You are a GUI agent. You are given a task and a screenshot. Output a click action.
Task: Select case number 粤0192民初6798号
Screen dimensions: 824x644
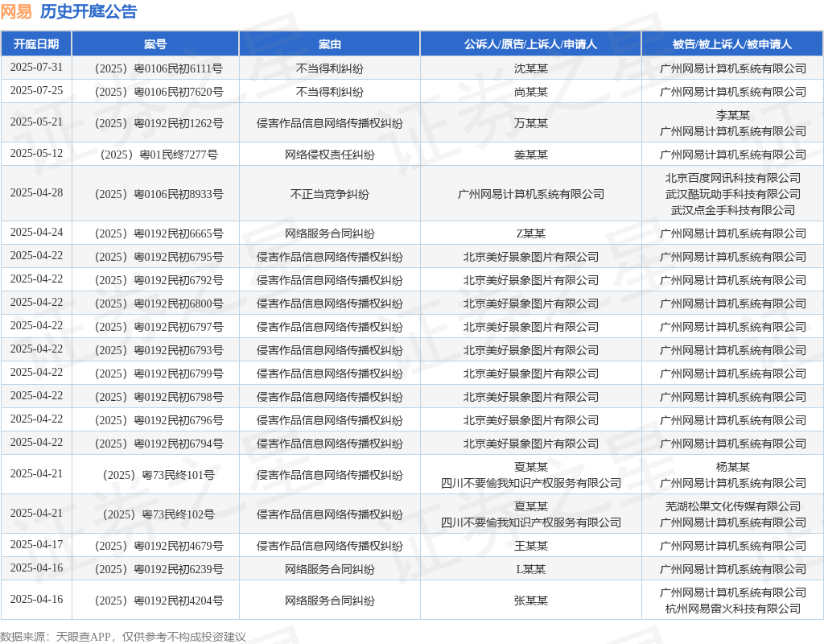click(x=159, y=397)
